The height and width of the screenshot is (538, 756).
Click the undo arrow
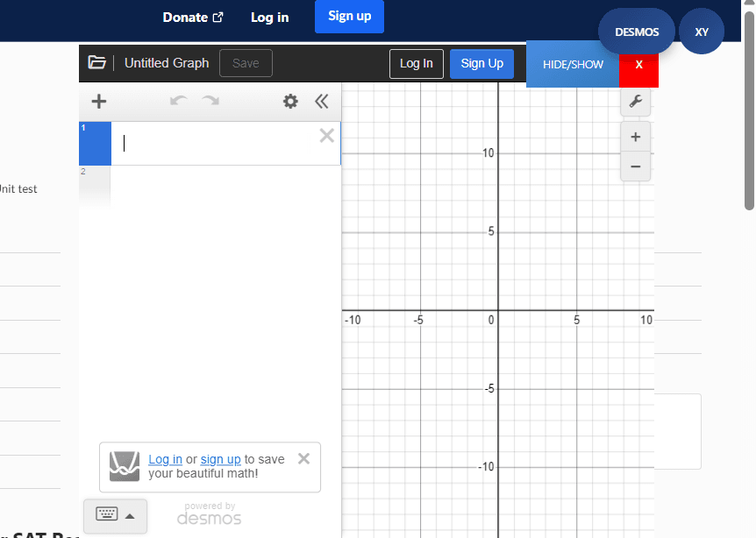[178, 101]
